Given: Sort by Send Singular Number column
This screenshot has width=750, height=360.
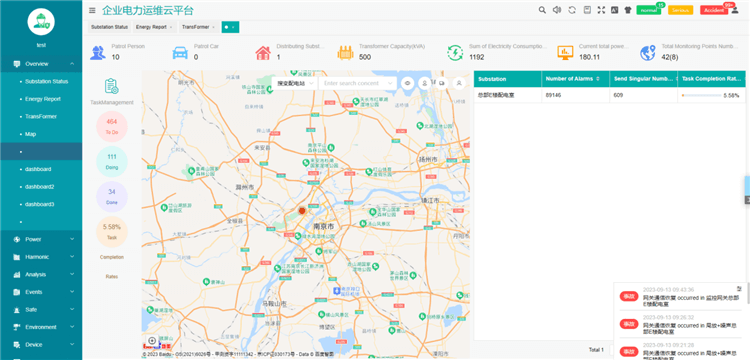Looking at the screenshot, I should pos(676,78).
